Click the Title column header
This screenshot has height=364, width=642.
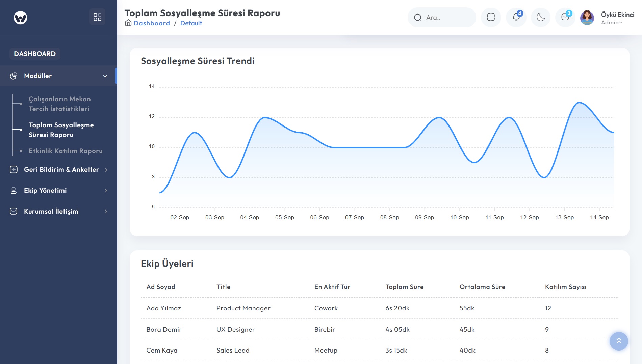click(x=223, y=287)
